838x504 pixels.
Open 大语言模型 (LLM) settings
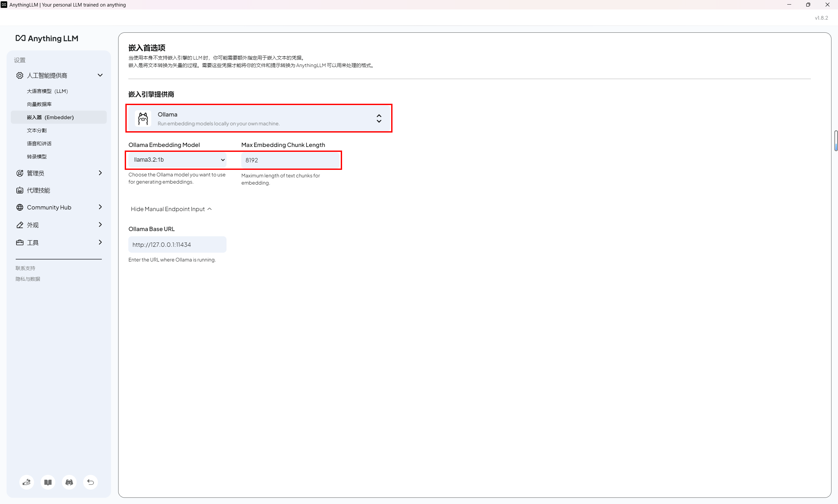tap(47, 91)
